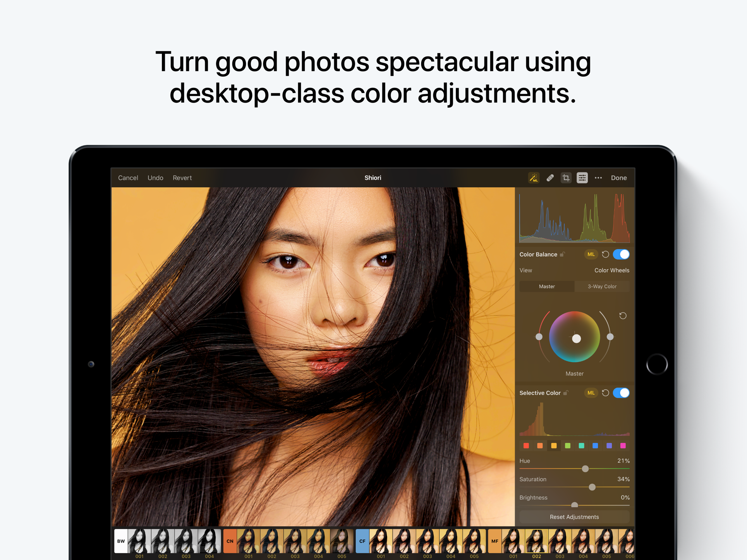Select the crop tool
747x560 pixels.
(x=565, y=178)
